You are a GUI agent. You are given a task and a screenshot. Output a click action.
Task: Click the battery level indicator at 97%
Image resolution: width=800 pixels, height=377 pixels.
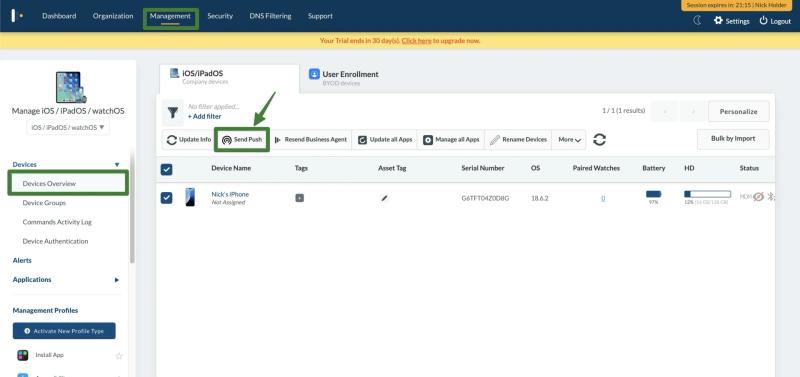pos(654,194)
